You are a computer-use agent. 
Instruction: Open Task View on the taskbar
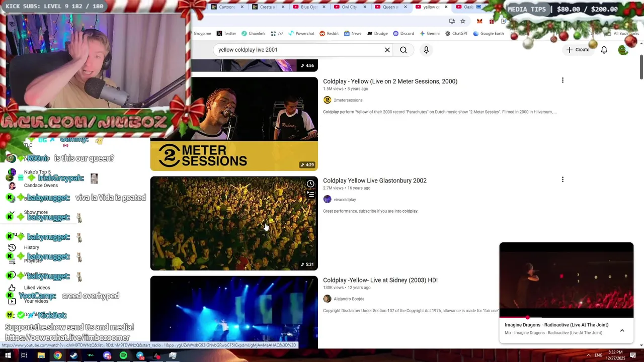[x=24, y=355]
